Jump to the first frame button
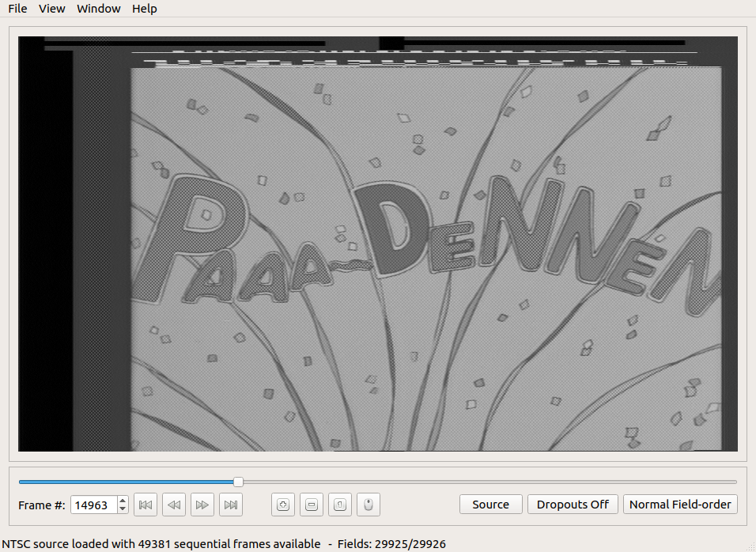 click(145, 505)
